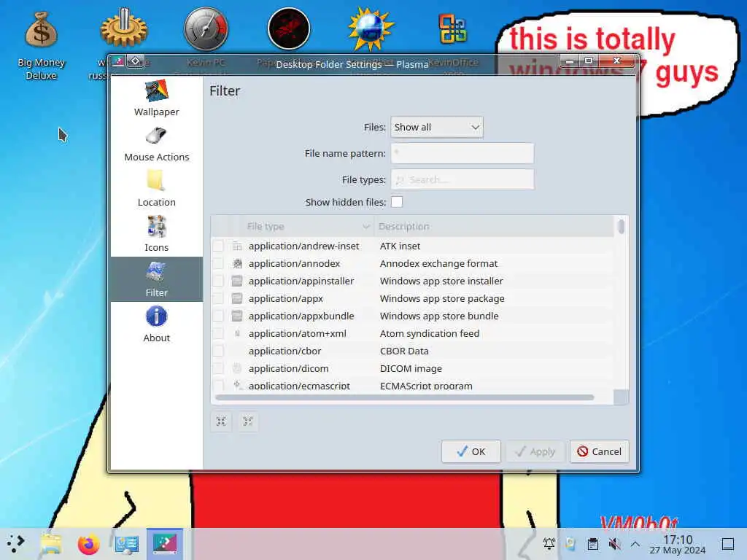Viewport: 747px width, 560px height.
Task: Click the horizontal scrollbar under the list
Action: click(x=404, y=397)
